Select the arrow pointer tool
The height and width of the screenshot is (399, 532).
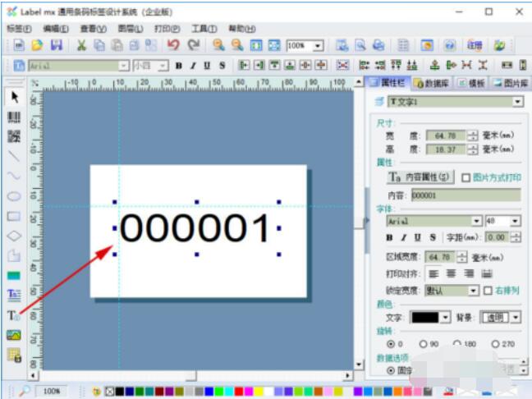pos(14,98)
